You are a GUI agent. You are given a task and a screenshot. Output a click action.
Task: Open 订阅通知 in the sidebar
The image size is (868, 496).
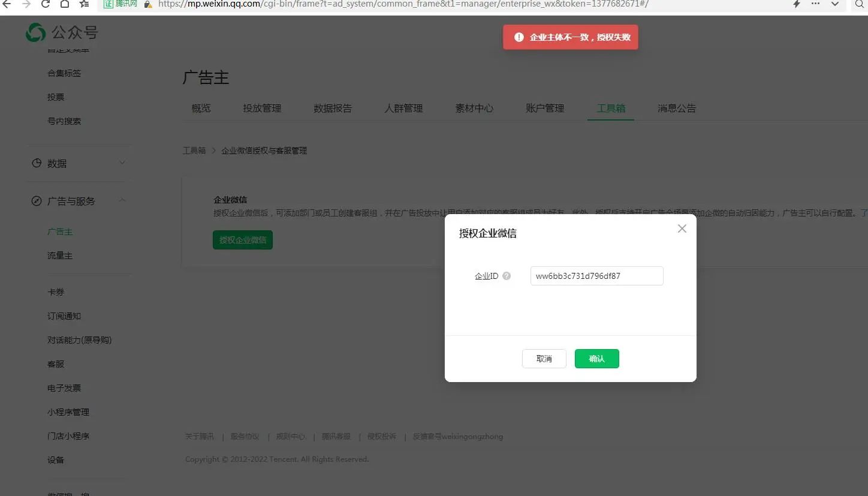point(64,316)
